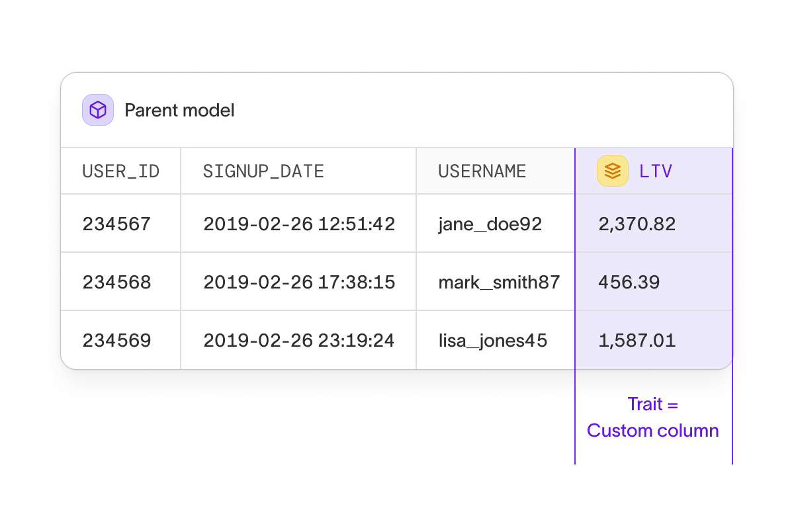Click the LTV value 1,587.01
The width and height of the screenshot is (794, 532).
[637, 341]
